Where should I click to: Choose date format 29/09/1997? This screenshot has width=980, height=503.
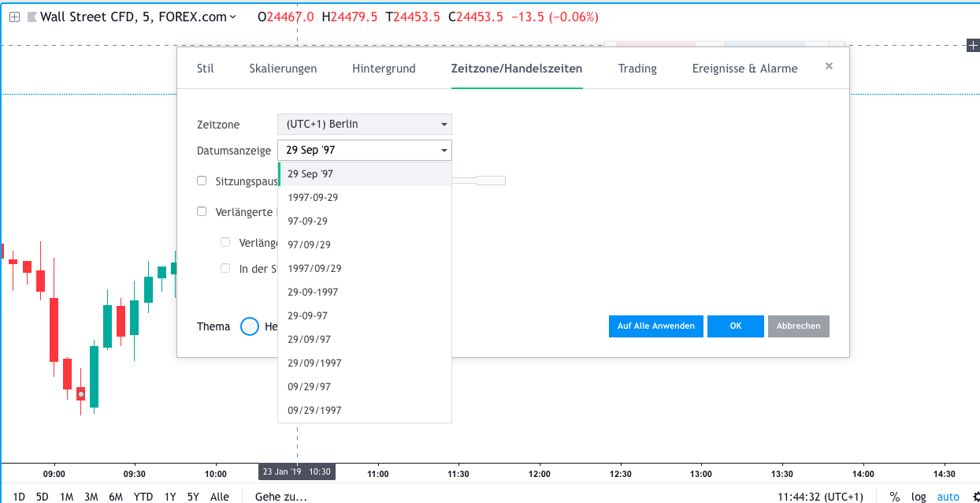point(365,363)
